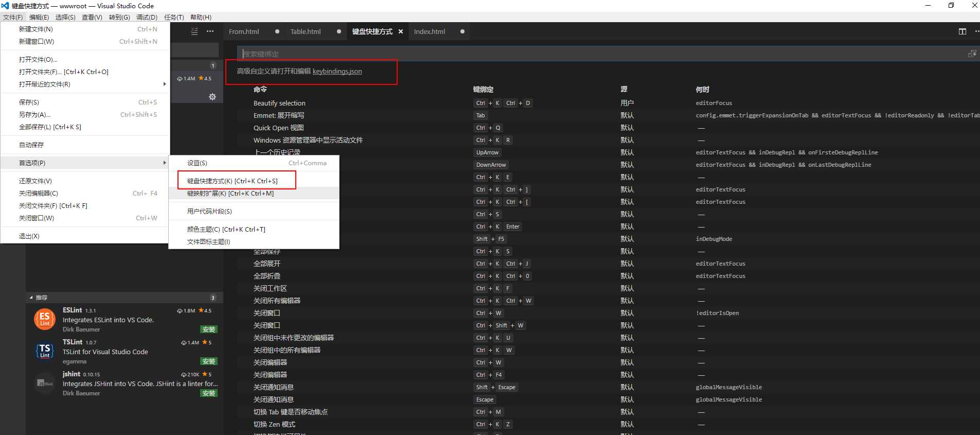Open the keybindings.json link
Viewport: 980px width, 435px height.
point(337,71)
